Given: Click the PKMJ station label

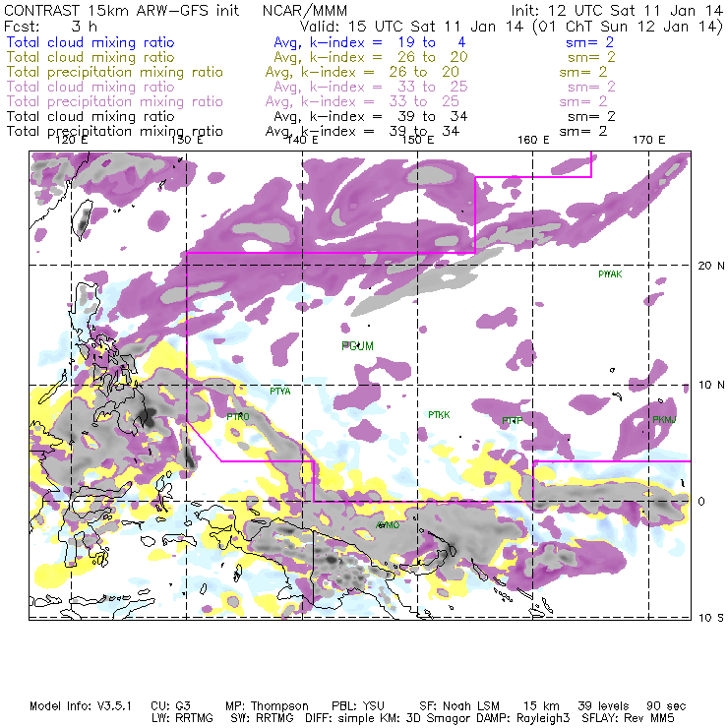Looking at the screenshot, I should [664, 420].
